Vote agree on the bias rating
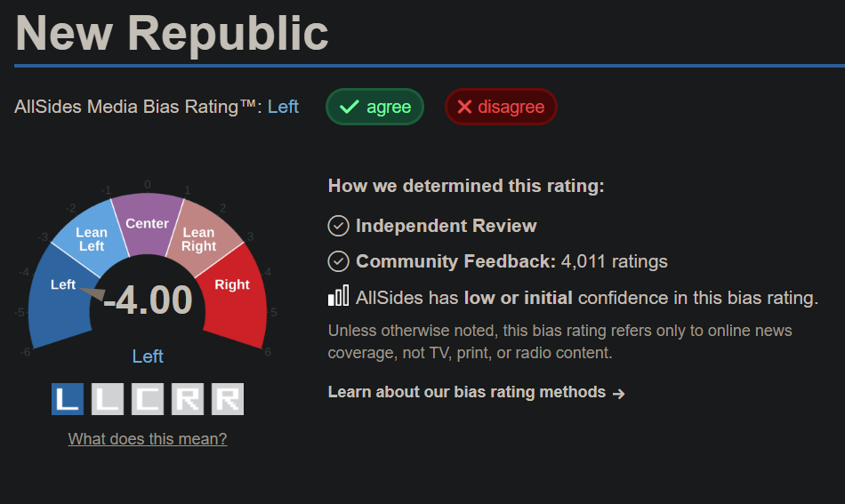This screenshot has height=504, width=845. [374, 107]
